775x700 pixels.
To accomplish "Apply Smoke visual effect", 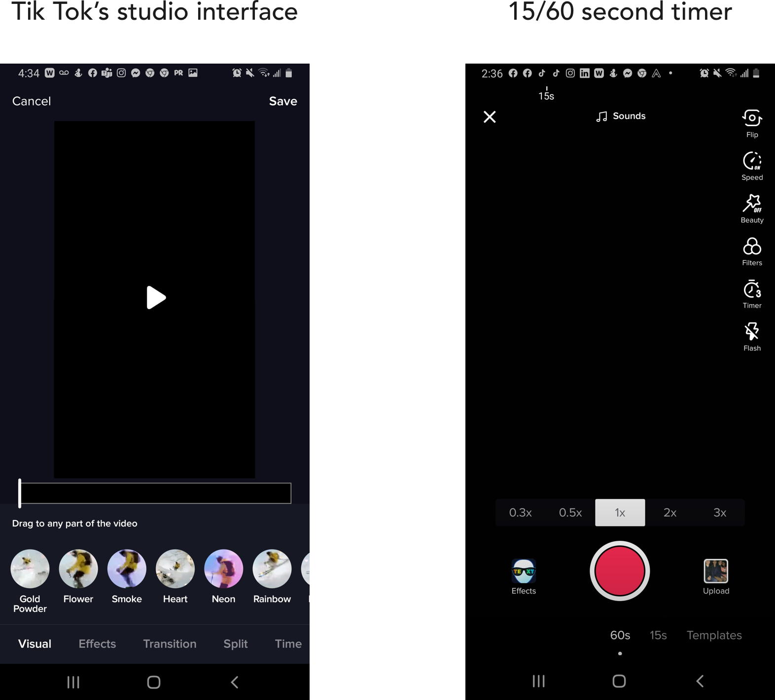I will point(127,569).
